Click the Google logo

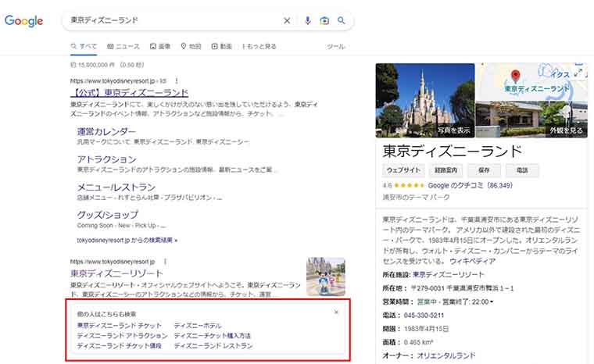click(x=24, y=21)
